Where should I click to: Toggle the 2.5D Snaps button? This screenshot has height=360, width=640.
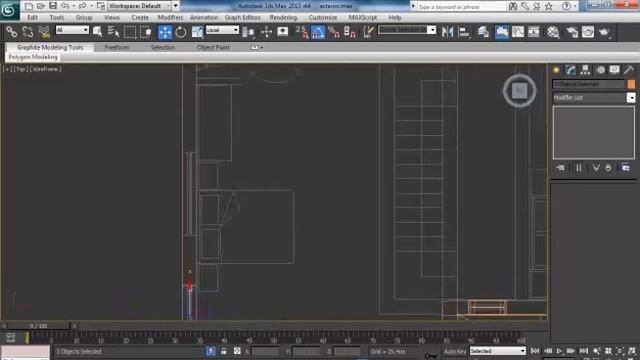[x=302, y=32]
